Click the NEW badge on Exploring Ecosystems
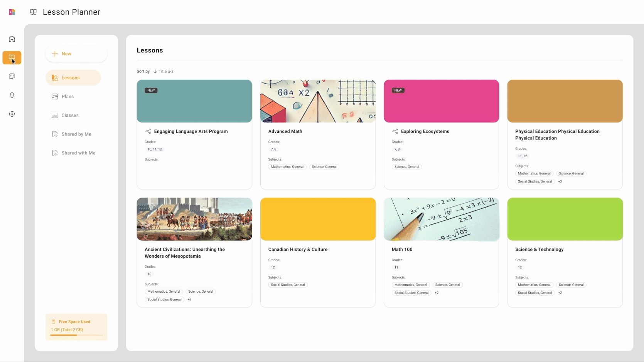Image resolution: width=644 pixels, height=362 pixels. click(398, 90)
